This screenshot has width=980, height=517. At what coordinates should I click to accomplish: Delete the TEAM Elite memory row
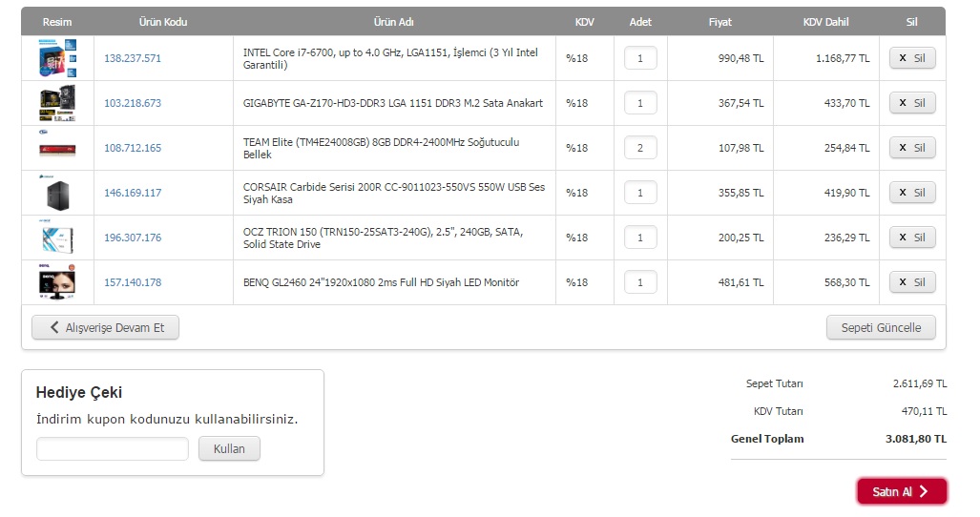click(x=912, y=148)
